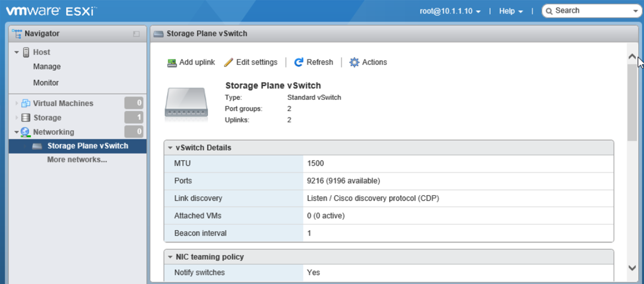
Task: Click the Edit settings pencil icon
Action: [x=229, y=63]
